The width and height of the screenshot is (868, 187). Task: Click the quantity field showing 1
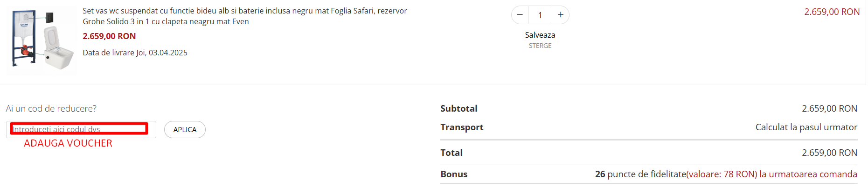click(540, 15)
